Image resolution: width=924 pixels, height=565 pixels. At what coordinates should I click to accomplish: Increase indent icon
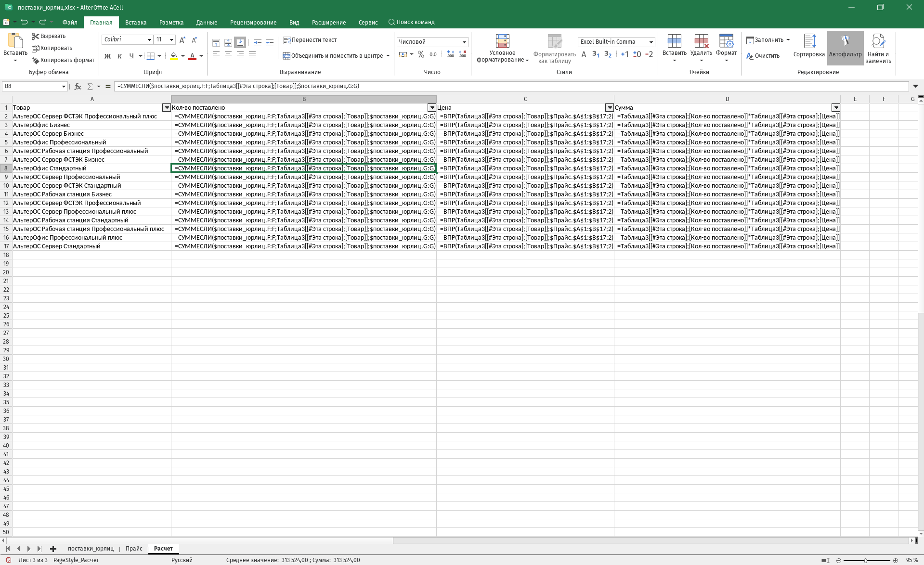tap(258, 42)
